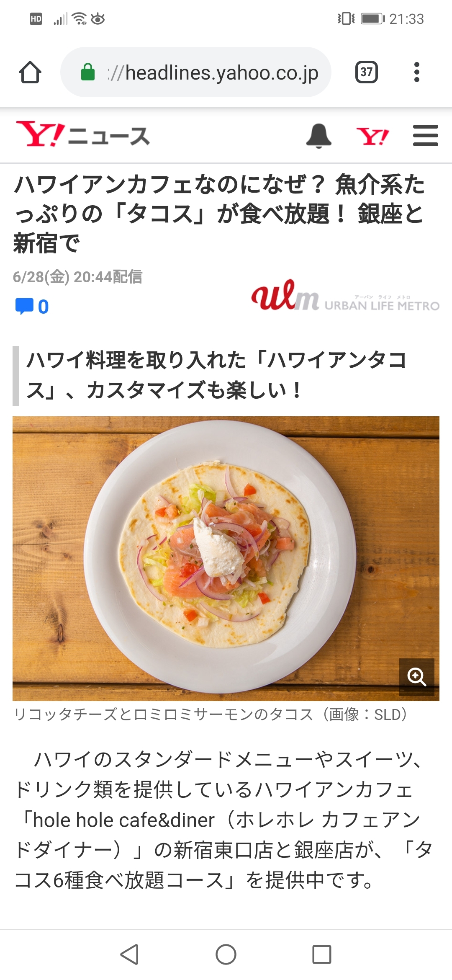
Task: Tap the Android back navigation button
Action: [x=129, y=954]
